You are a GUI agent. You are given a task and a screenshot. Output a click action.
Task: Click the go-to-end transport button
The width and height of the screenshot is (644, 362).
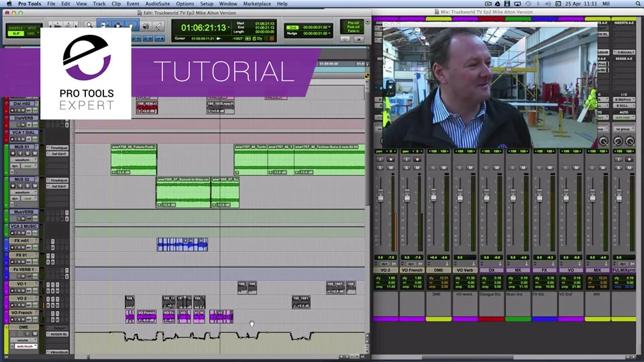(x=358, y=39)
